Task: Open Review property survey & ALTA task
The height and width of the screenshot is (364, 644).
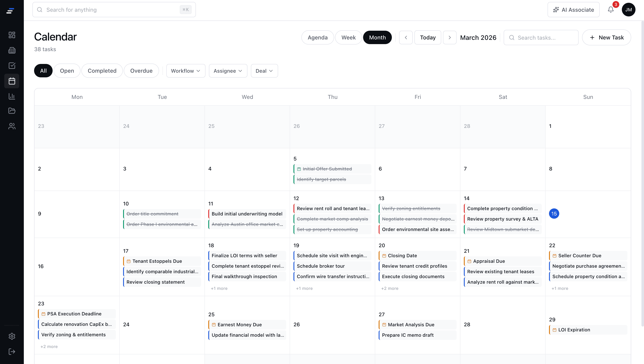Action: (x=503, y=219)
